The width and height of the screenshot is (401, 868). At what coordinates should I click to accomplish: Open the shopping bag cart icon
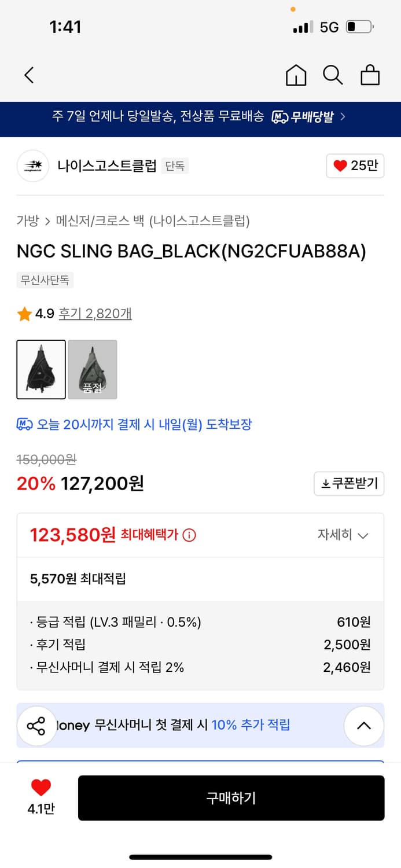pos(370,75)
